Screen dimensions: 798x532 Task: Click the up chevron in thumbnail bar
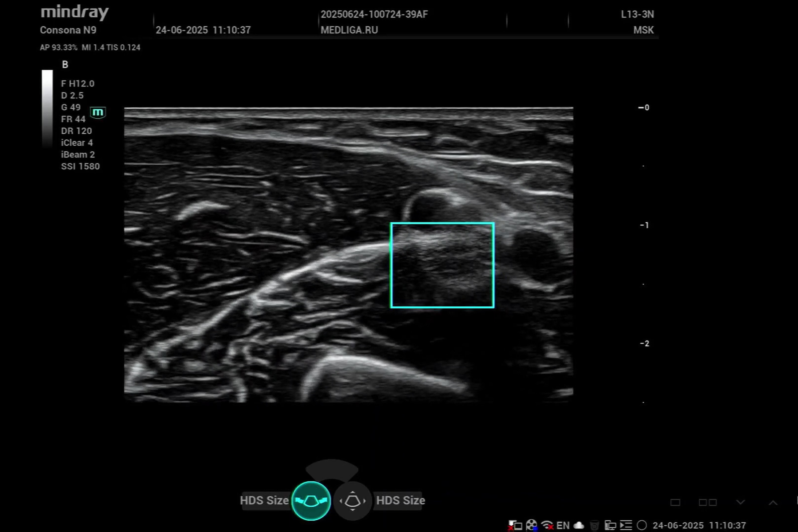[773, 502]
